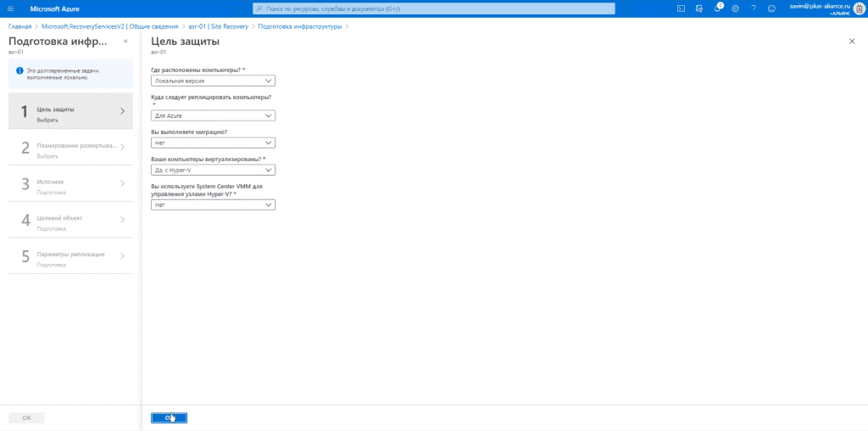Open the System Center VMM dropdown
Viewport: 868px width, 431px height.
point(213,205)
